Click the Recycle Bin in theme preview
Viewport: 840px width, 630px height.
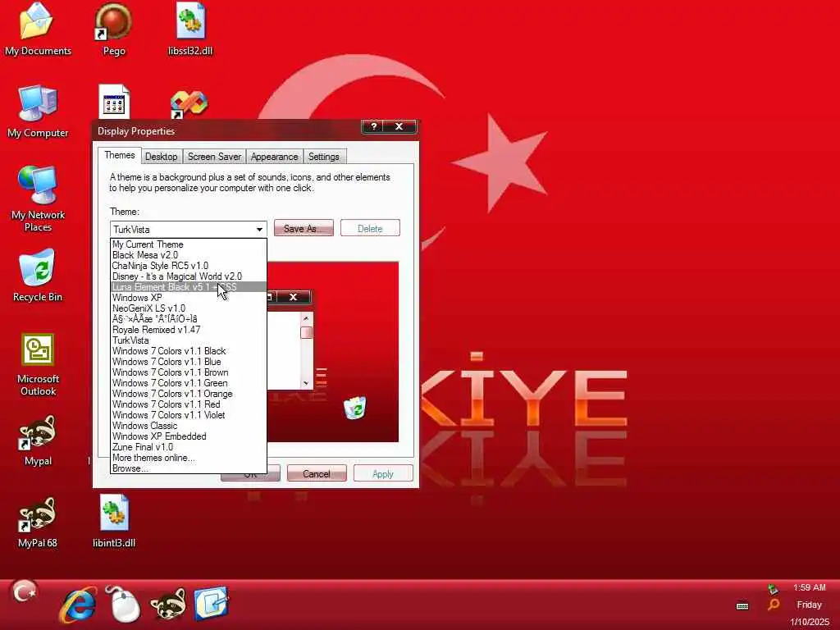point(354,408)
